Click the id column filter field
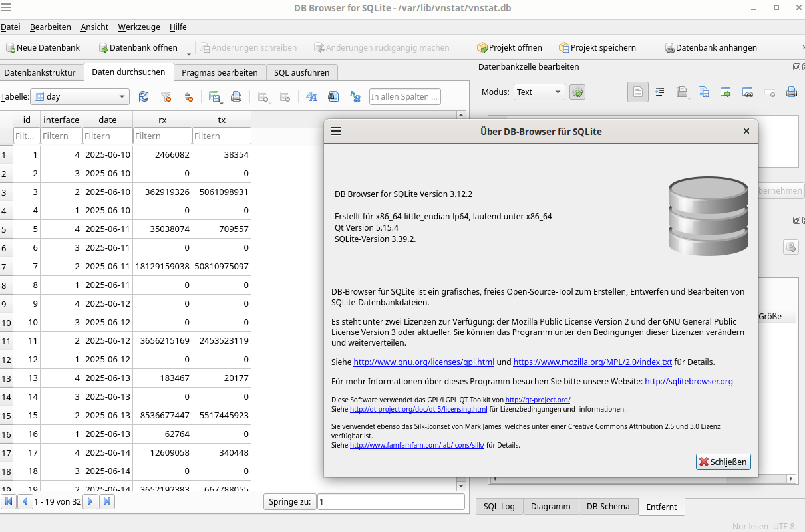 (x=27, y=136)
